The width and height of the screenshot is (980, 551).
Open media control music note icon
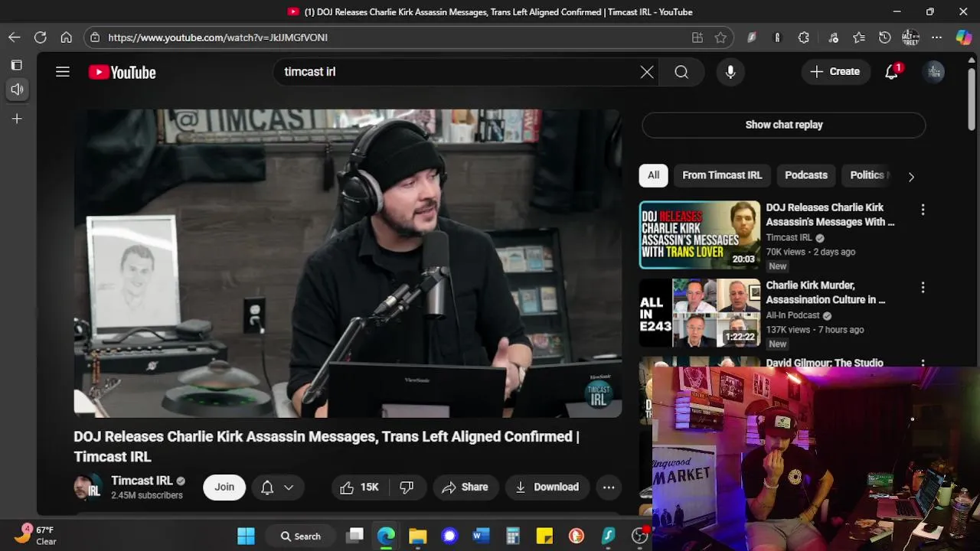[x=834, y=37]
